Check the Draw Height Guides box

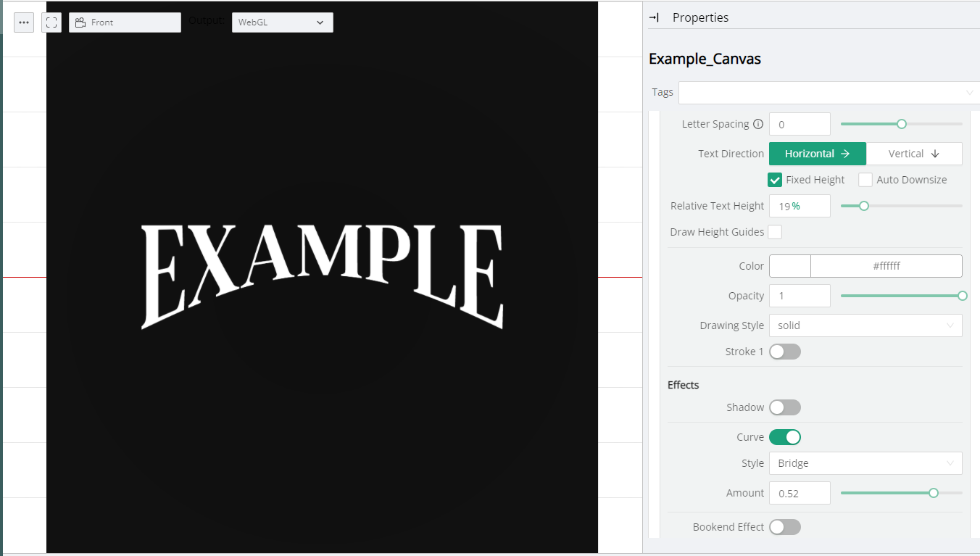tap(775, 232)
